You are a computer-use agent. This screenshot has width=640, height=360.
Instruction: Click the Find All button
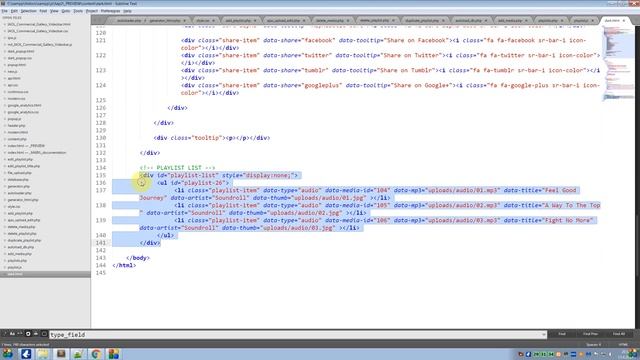coord(619,334)
